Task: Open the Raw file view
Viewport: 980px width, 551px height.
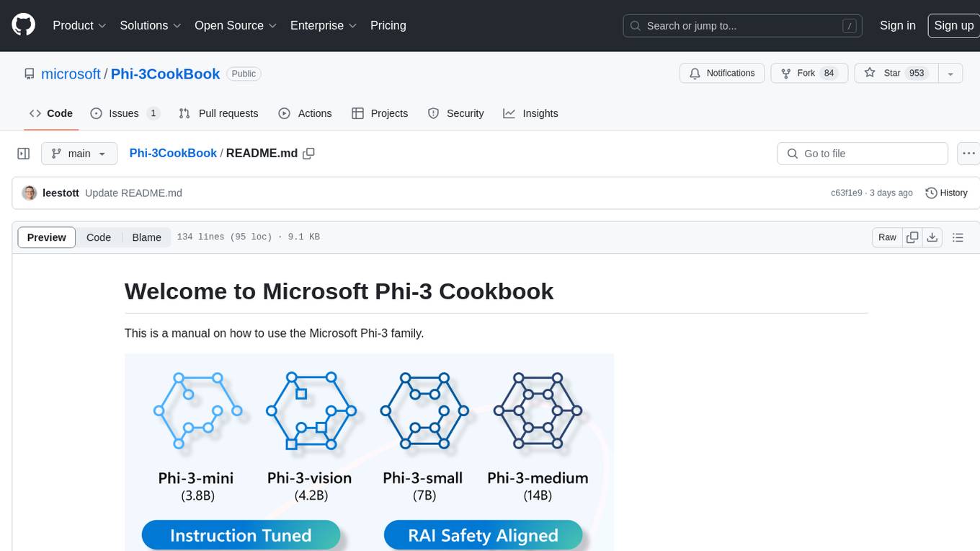Action: click(887, 237)
